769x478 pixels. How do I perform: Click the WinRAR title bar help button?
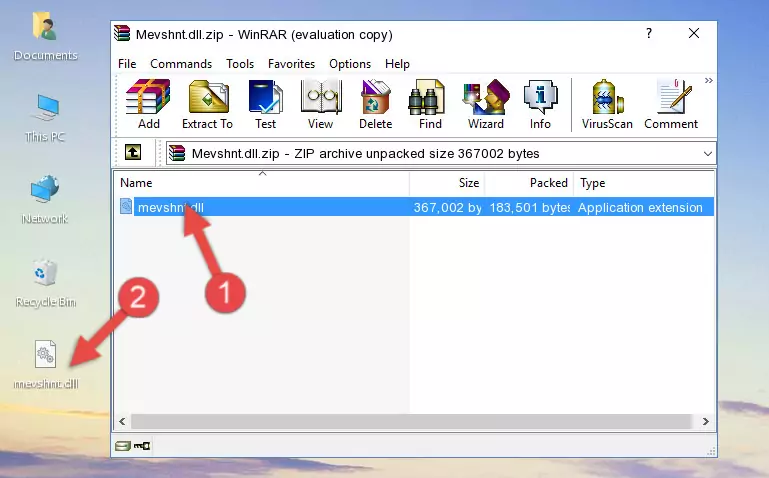coord(649,33)
